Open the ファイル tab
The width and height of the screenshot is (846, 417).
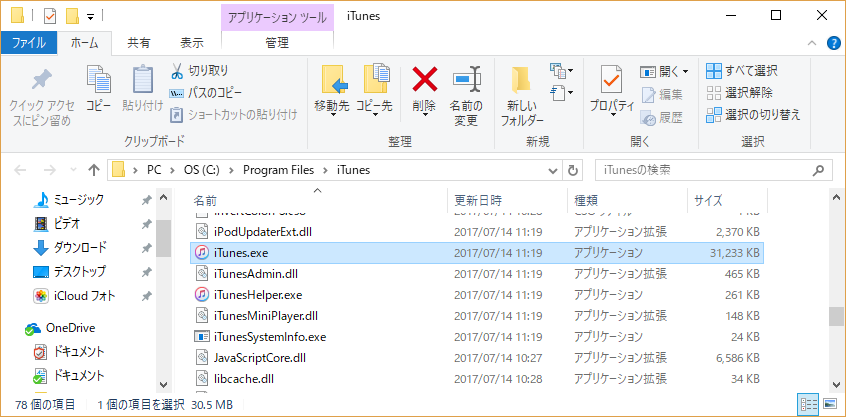tap(29, 43)
